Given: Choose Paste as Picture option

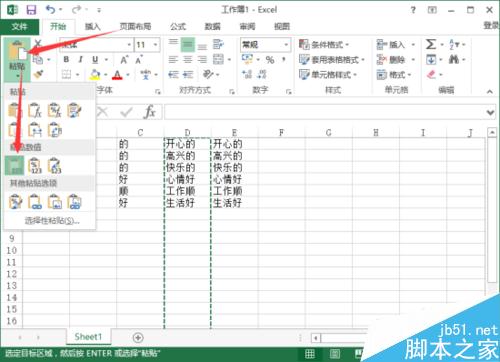Looking at the screenshot, I should pyautogui.click(x=54, y=202).
